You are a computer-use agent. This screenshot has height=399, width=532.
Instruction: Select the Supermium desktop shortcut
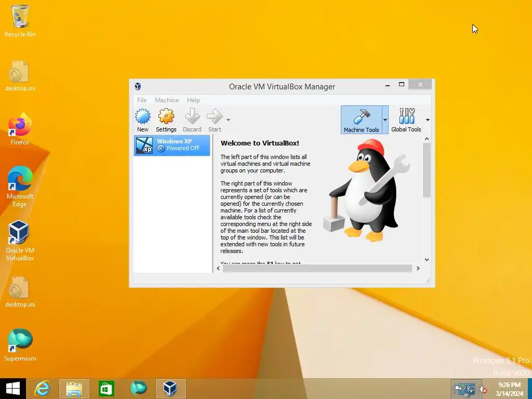point(20,345)
